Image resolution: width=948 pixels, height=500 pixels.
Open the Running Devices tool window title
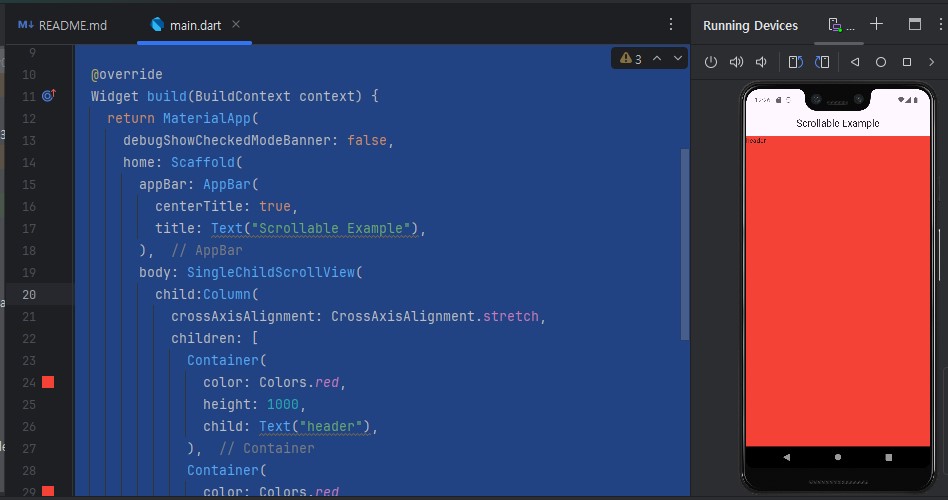click(x=750, y=25)
